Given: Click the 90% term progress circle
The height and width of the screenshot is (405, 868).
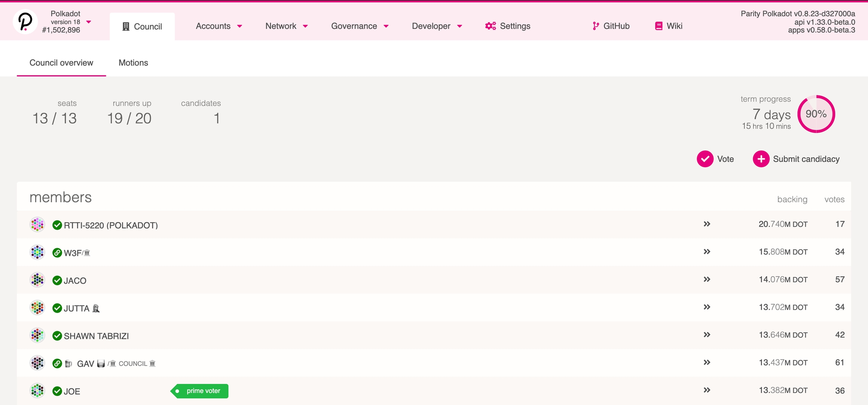Looking at the screenshot, I should 816,114.
